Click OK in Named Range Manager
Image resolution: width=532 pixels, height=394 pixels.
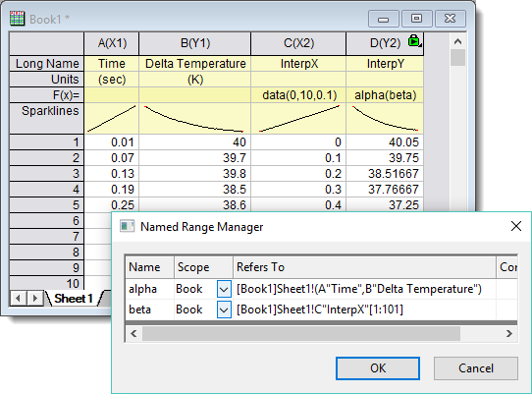pyautogui.click(x=378, y=368)
